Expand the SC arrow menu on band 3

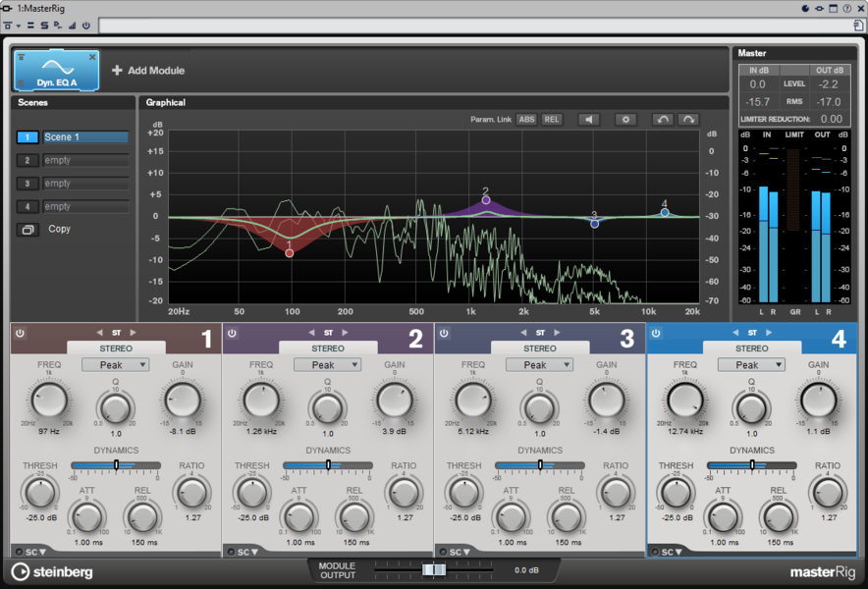tap(466, 552)
